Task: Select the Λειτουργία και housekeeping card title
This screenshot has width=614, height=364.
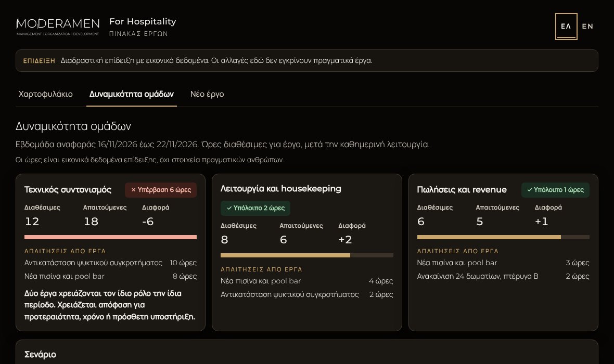Action: tap(281, 189)
